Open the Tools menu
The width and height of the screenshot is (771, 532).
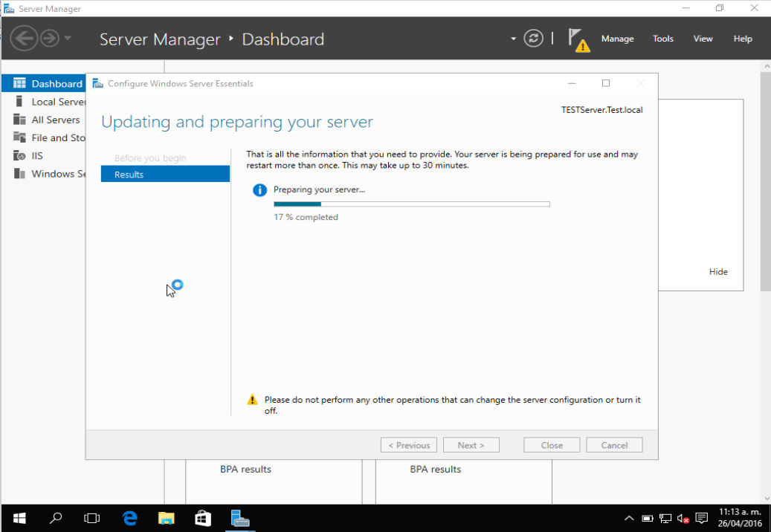662,38
